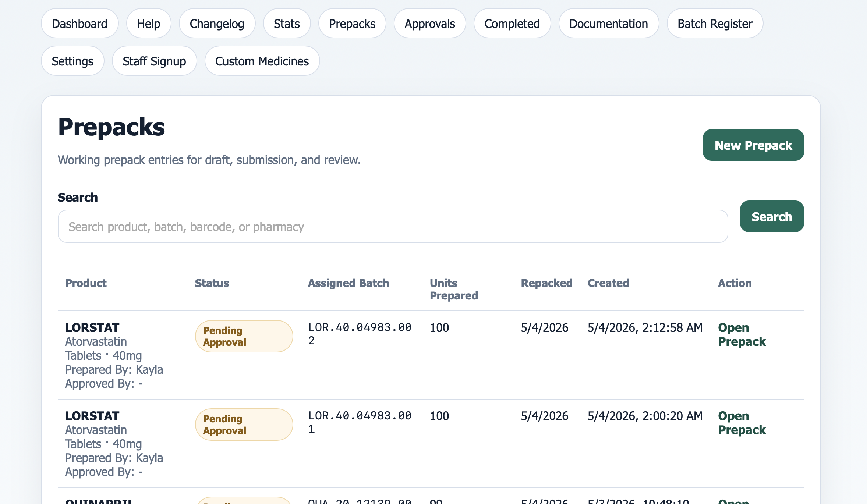This screenshot has height=504, width=867.
Task: Click batch code LOR.40.04983.00 1
Action: tap(360, 422)
